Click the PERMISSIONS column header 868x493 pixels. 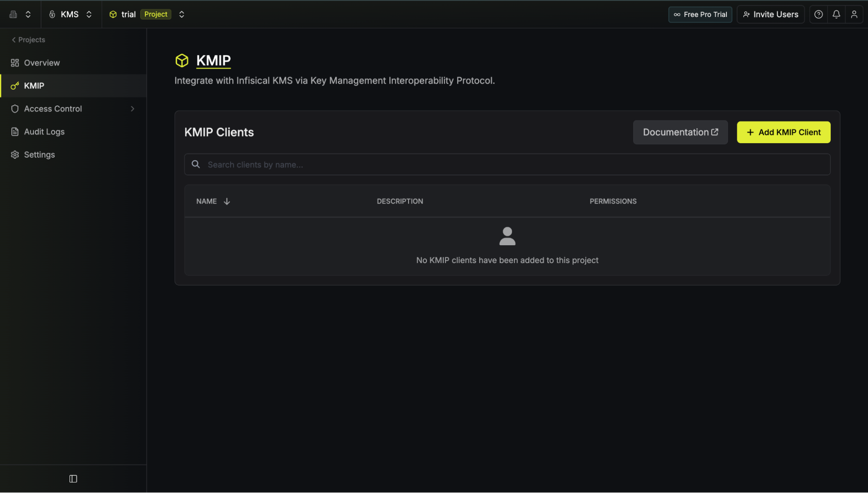613,201
